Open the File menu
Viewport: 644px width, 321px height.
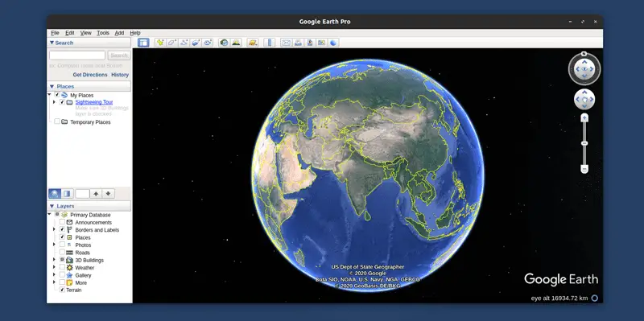click(55, 33)
